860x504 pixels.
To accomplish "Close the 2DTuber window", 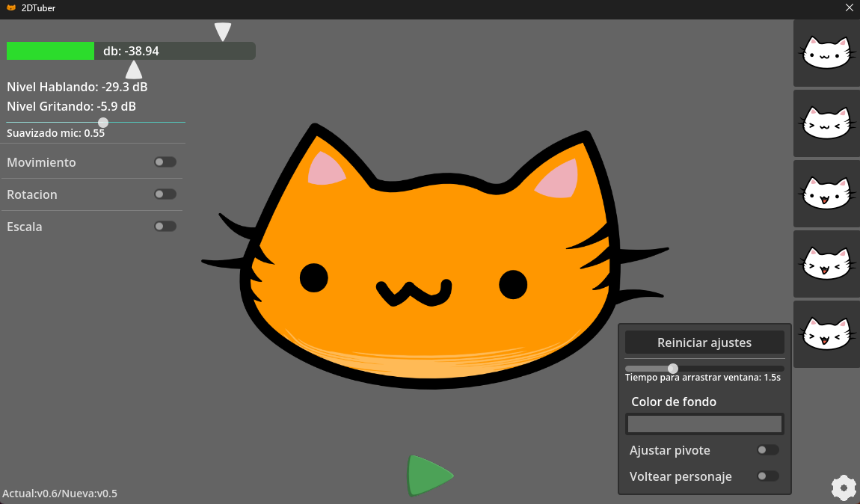I will [850, 7].
